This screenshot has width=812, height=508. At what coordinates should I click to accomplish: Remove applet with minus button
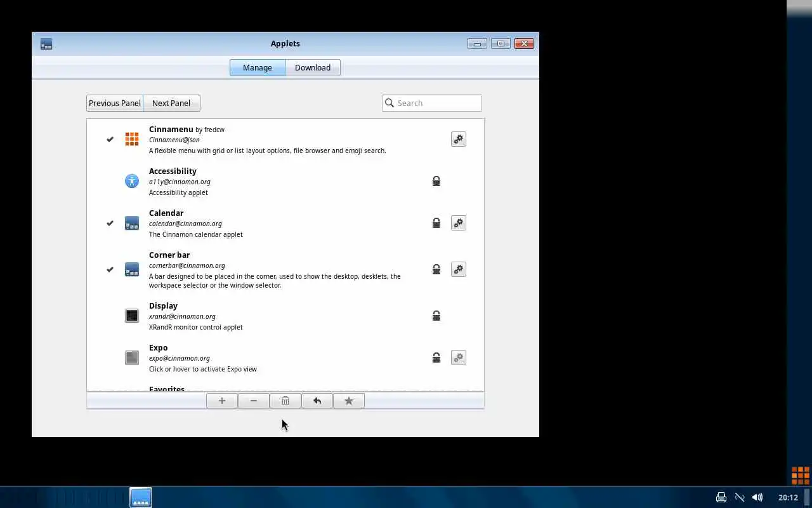click(254, 401)
